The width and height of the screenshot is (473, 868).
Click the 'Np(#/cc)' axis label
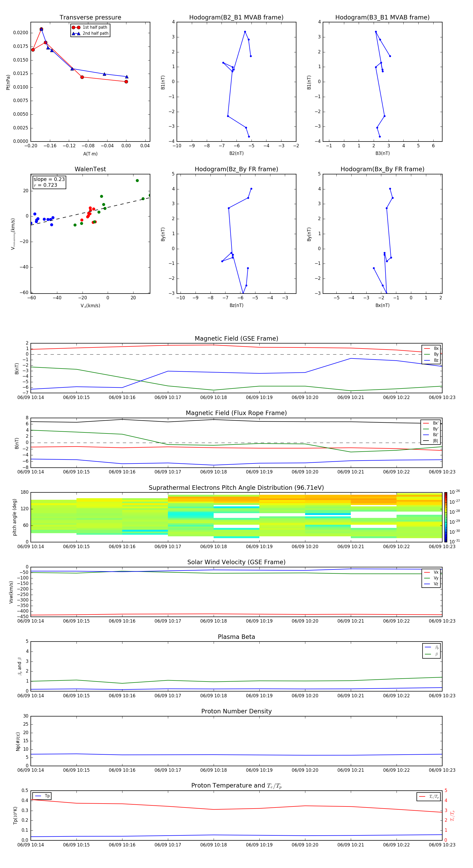click(18, 741)
